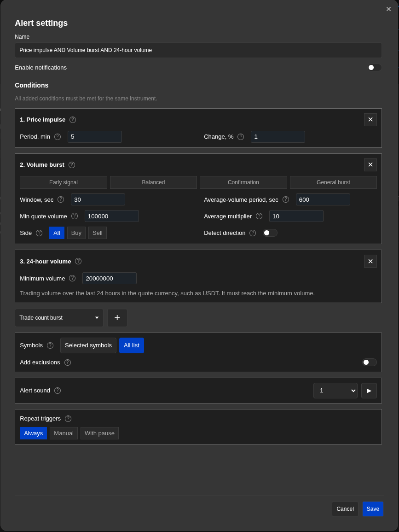Enable the Add exclusions switch
The image size is (399, 532).
(369, 362)
